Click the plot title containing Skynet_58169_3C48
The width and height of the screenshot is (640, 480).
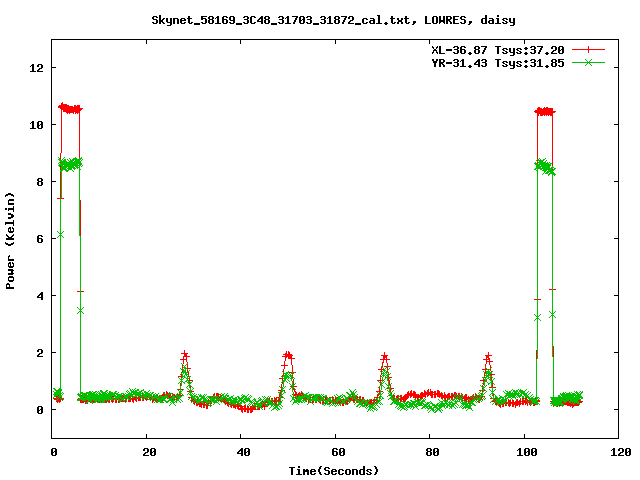(x=319, y=19)
